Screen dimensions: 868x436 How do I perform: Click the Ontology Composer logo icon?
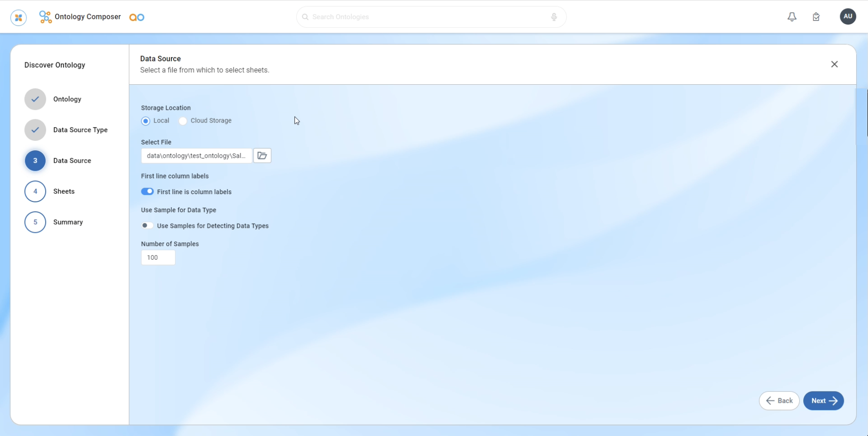coord(45,17)
